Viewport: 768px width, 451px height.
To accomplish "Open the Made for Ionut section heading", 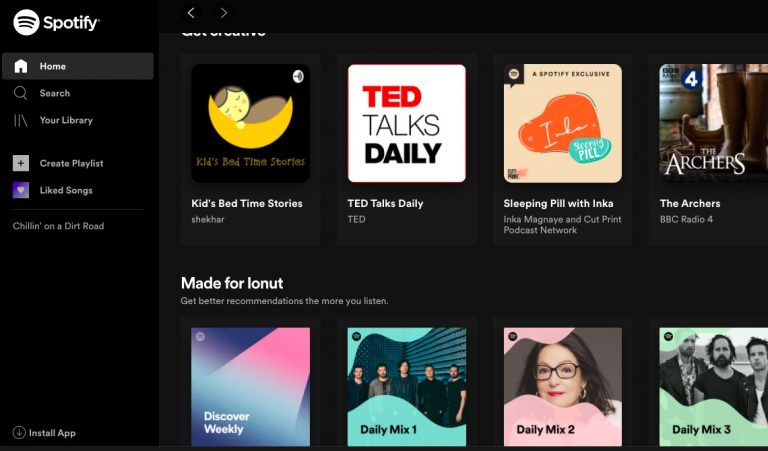I will coord(232,283).
